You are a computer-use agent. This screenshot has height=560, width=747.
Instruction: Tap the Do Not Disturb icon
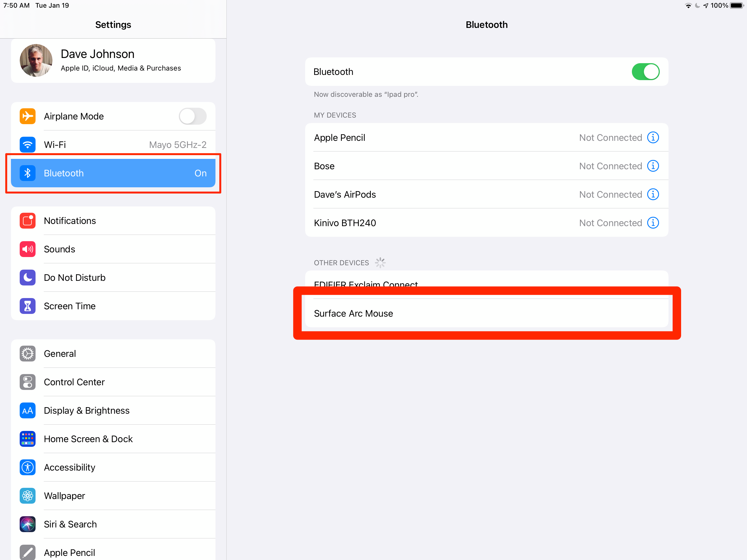27,278
